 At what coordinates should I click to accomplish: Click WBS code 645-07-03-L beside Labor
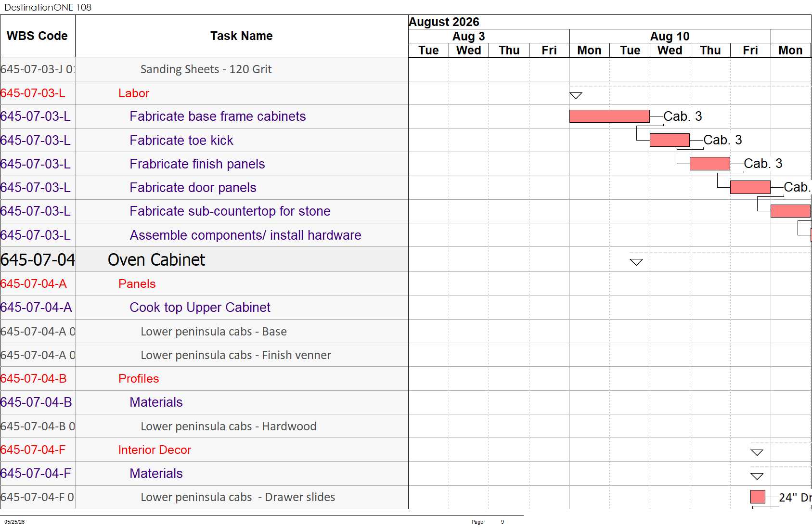[33, 93]
